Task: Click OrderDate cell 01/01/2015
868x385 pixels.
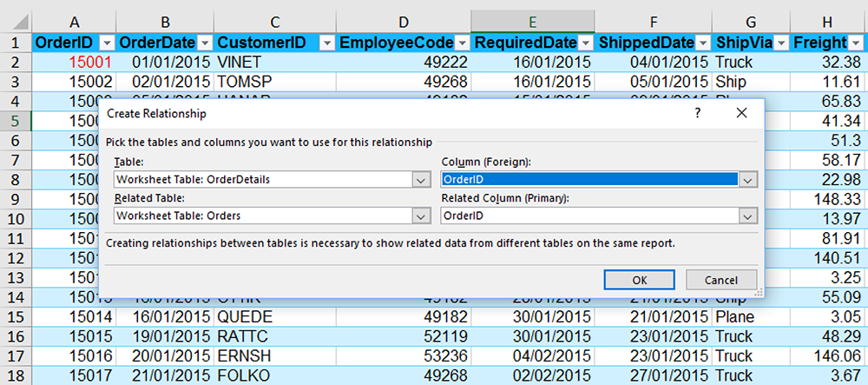Action: click(x=165, y=62)
